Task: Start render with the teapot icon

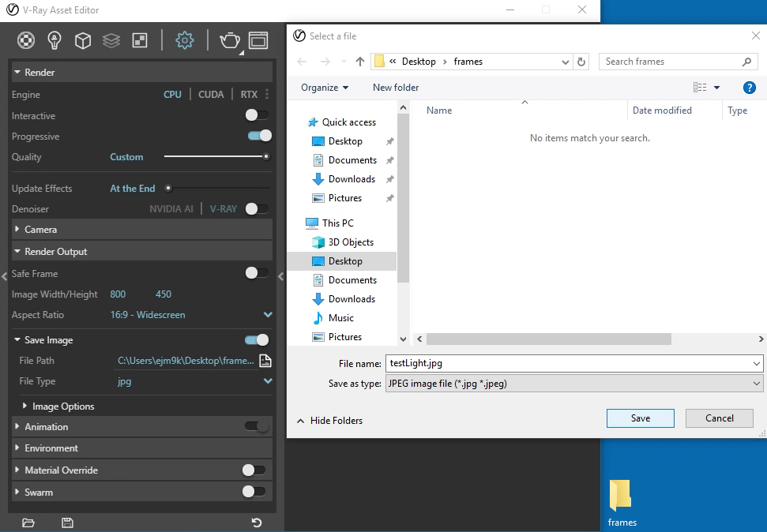Action: point(229,40)
